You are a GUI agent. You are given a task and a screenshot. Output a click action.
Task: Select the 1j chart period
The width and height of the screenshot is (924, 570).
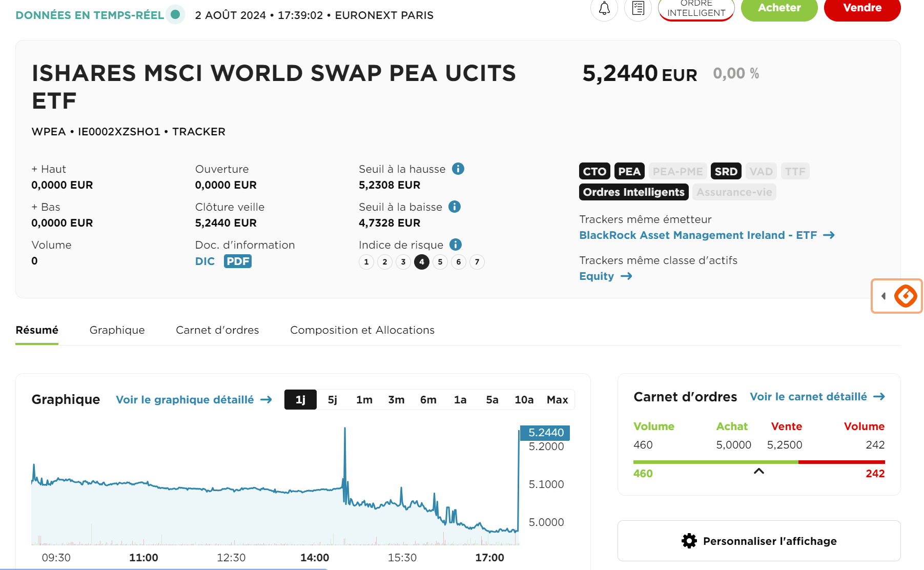(x=300, y=400)
